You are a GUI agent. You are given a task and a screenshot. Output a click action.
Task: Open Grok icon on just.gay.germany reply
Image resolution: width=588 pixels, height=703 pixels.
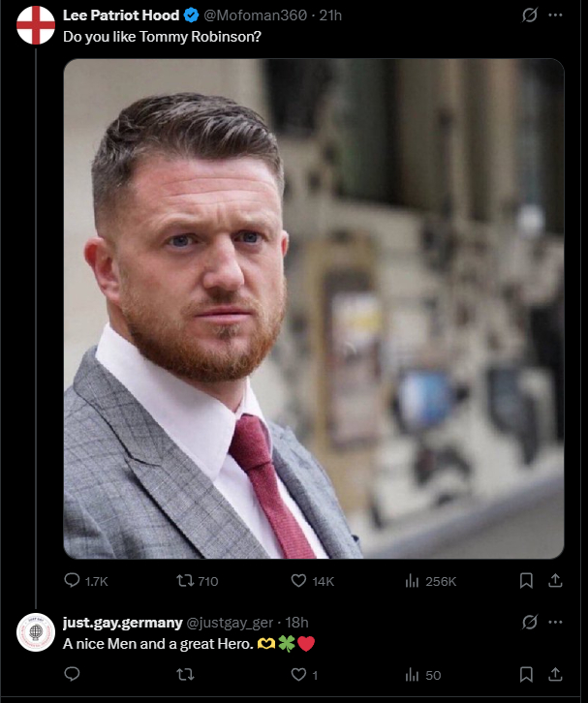click(529, 622)
